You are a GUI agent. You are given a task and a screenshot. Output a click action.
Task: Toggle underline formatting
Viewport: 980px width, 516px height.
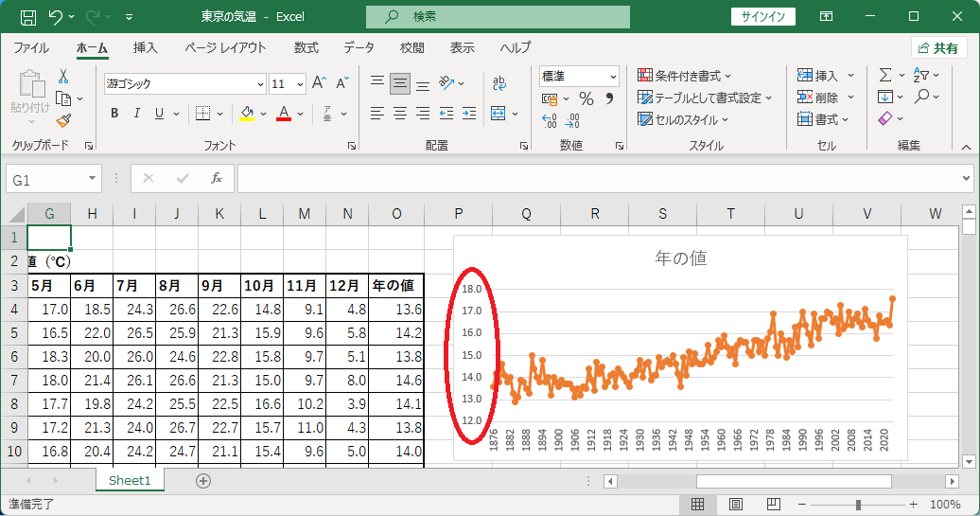pos(159,114)
